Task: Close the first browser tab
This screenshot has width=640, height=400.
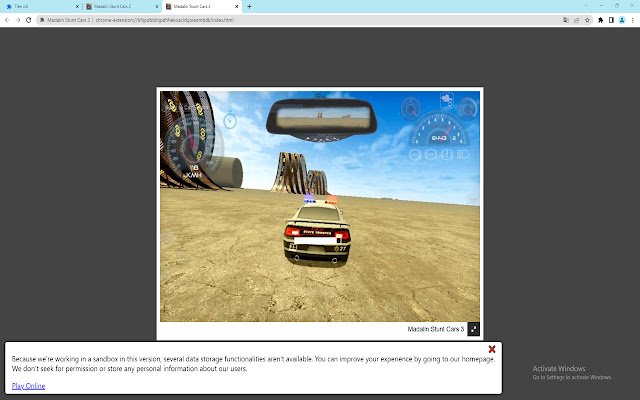Action: point(77,7)
